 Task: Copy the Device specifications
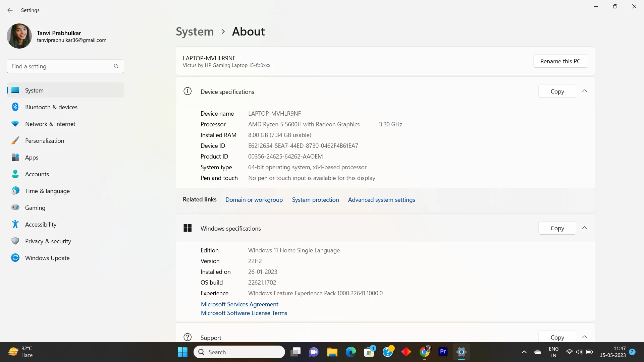click(557, 92)
